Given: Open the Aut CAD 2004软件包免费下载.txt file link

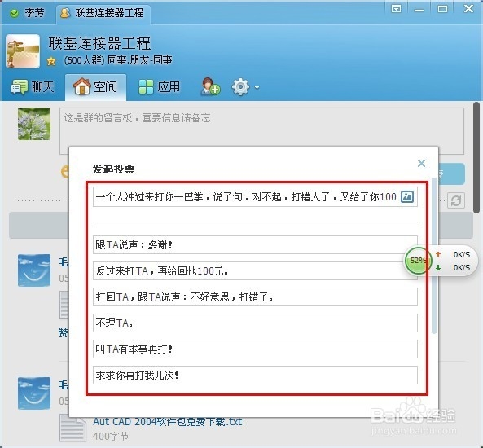Looking at the screenshot, I should click(x=168, y=421).
